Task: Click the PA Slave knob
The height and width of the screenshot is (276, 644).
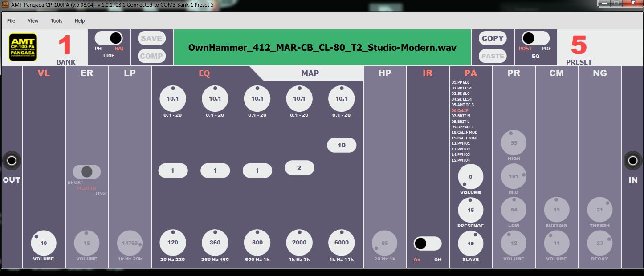Action: 470,244
